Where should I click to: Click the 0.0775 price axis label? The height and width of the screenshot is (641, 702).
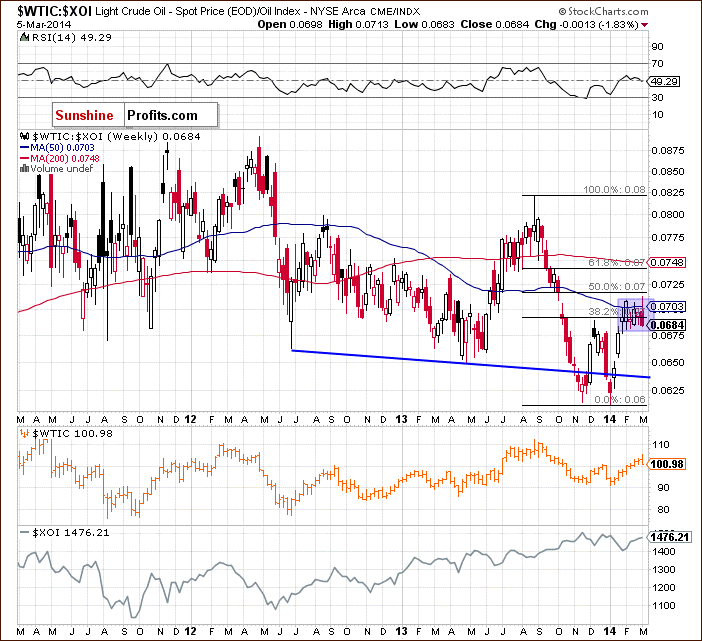coord(668,237)
